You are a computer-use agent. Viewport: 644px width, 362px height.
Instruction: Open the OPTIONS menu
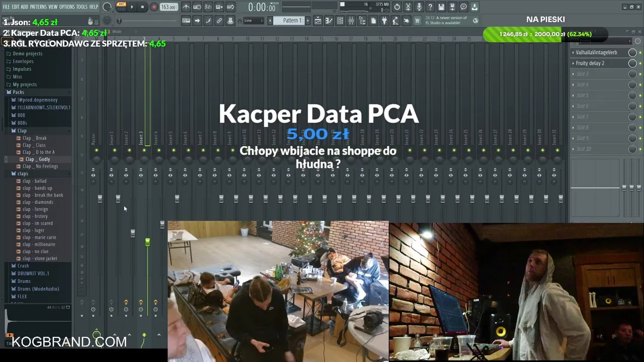[67, 7]
